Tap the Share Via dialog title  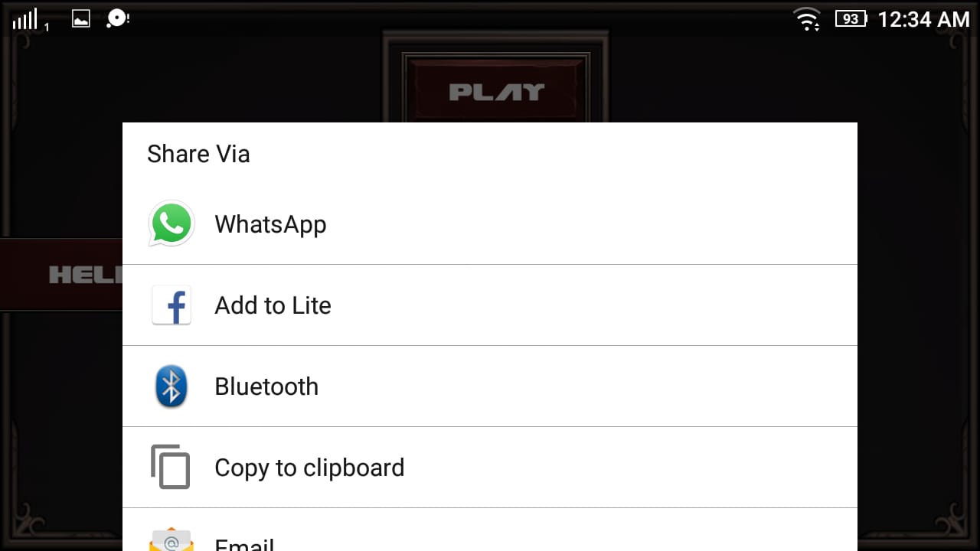click(x=198, y=154)
